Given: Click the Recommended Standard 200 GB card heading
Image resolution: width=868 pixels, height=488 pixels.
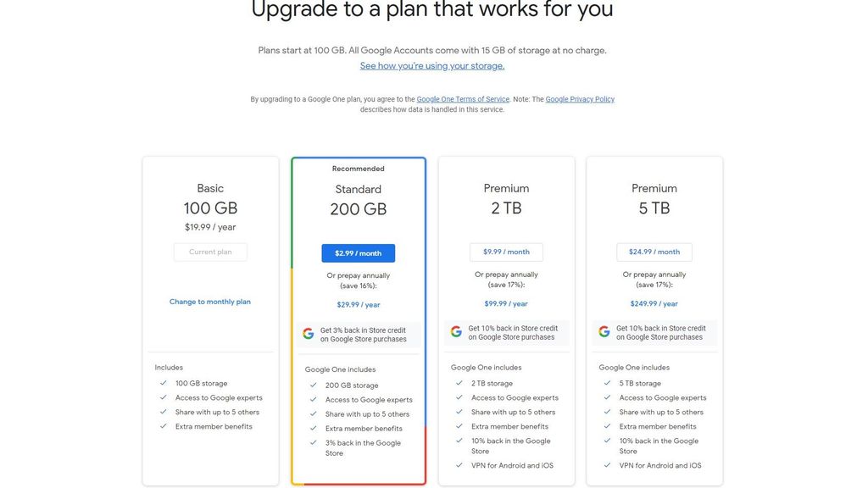Looking at the screenshot, I should point(358,199).
